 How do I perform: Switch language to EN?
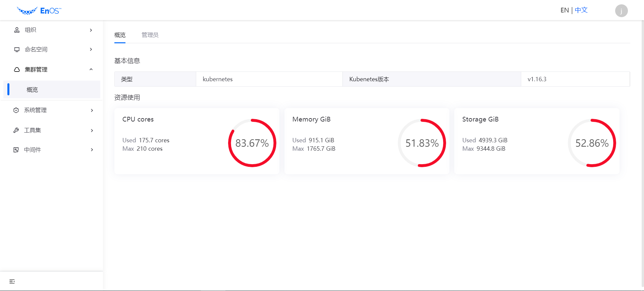[x=565, y=10]
